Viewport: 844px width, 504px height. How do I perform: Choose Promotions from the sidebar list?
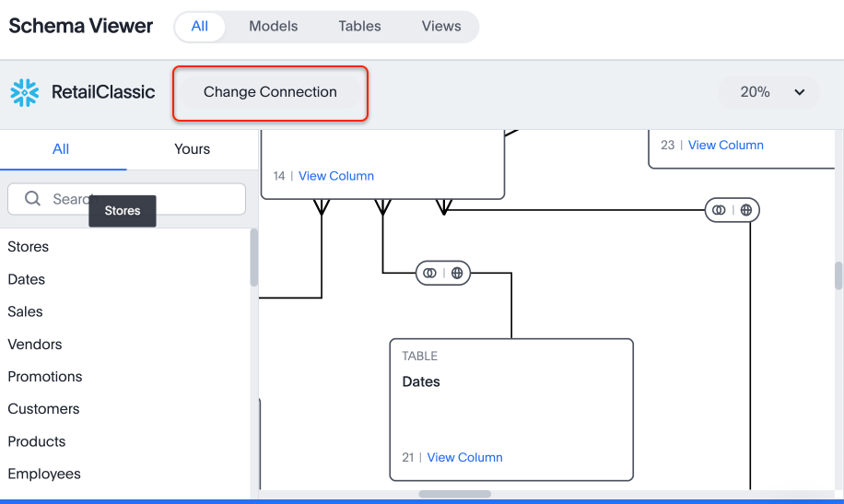[45, 377]
